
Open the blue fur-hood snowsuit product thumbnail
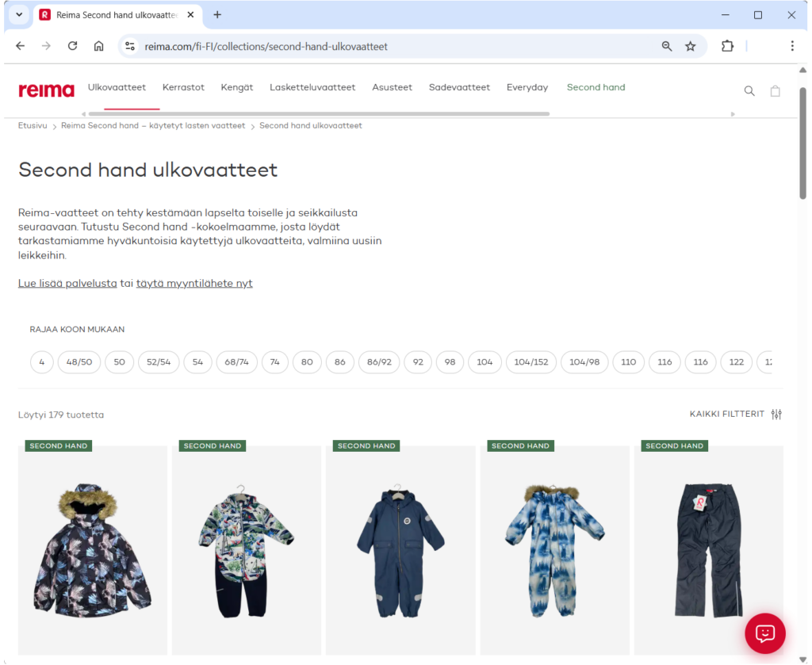point(554,548)
